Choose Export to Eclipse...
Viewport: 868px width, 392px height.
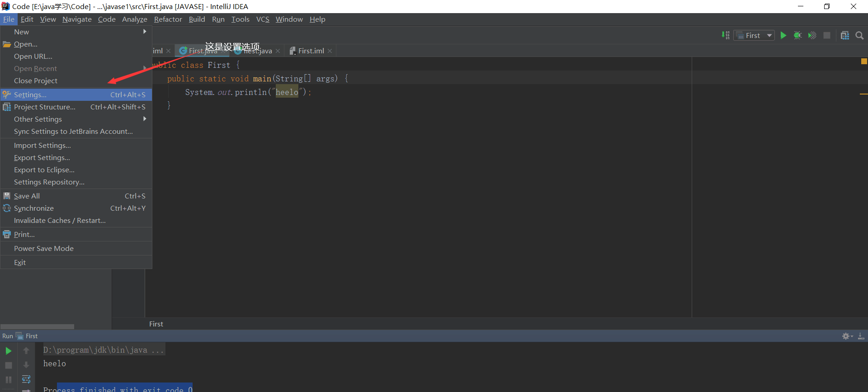click(76, 170)
